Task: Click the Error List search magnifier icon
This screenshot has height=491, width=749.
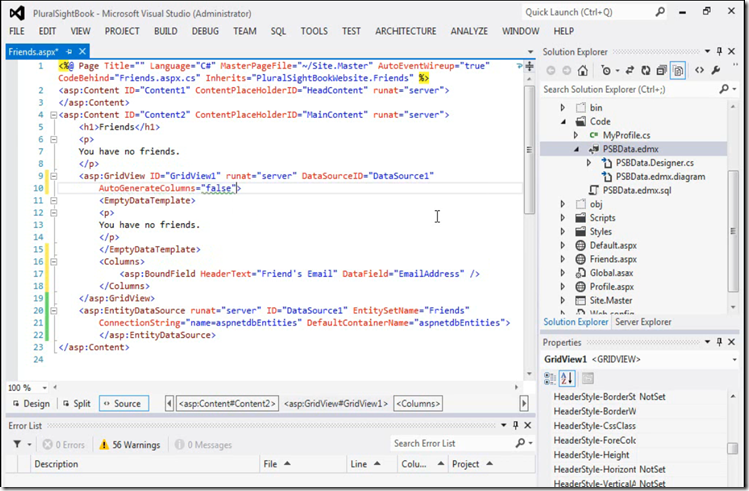Action: click(x=520, y=443)
